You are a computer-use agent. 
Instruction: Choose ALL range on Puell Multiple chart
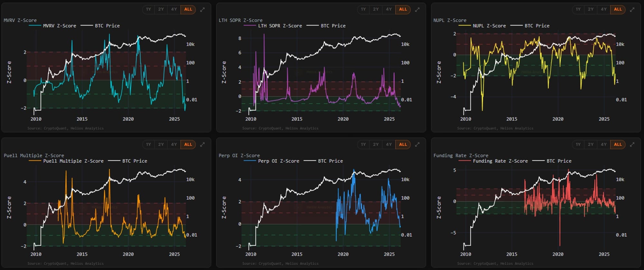coord(188,145)
